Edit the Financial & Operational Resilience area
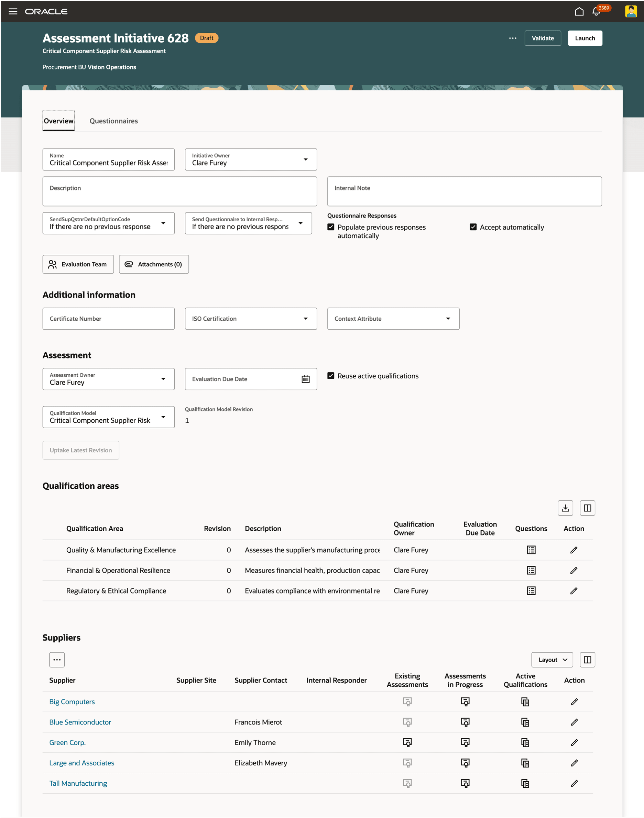Screen dimensions: 644x818 click(x=574, y=570)
